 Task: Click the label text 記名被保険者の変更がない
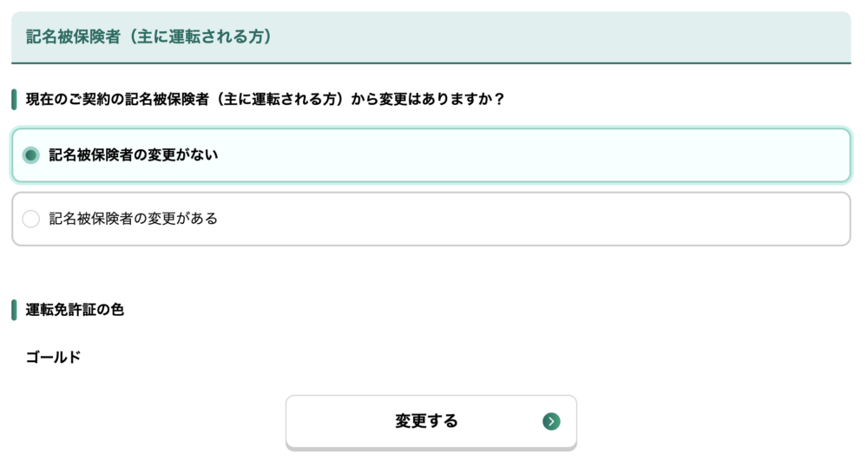pos(134,155)
